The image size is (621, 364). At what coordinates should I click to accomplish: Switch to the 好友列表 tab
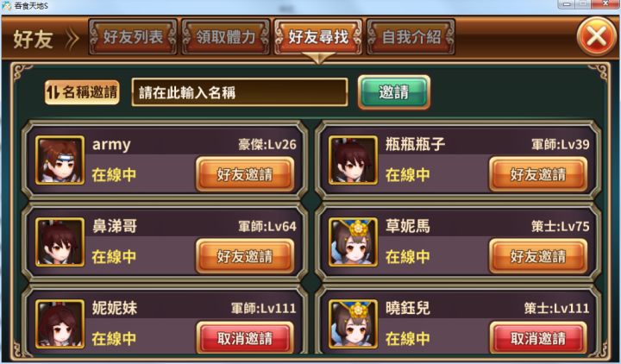pos(133,37)
